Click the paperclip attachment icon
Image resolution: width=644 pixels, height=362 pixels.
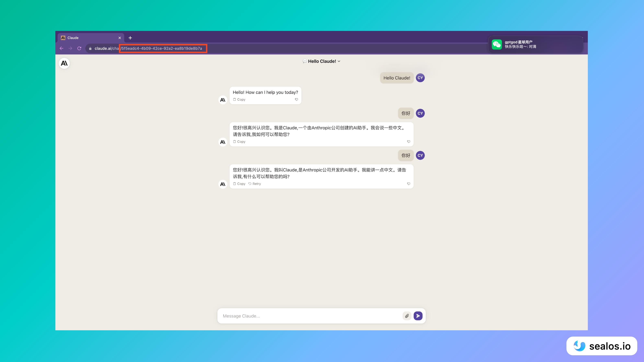pyautogui.click(x=407, y=316)
